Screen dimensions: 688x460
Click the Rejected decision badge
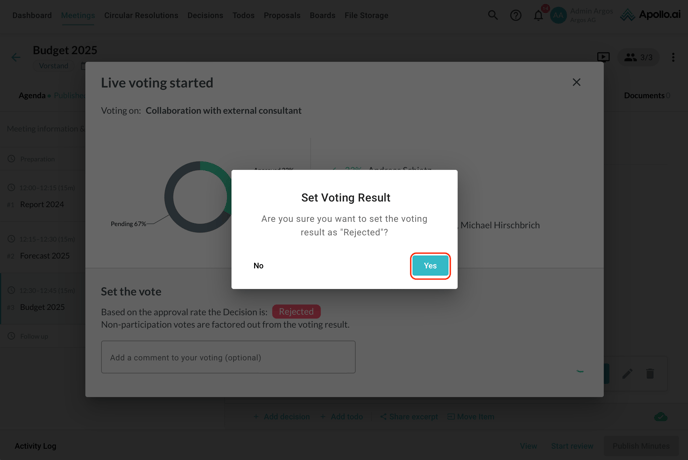[296, 311]
